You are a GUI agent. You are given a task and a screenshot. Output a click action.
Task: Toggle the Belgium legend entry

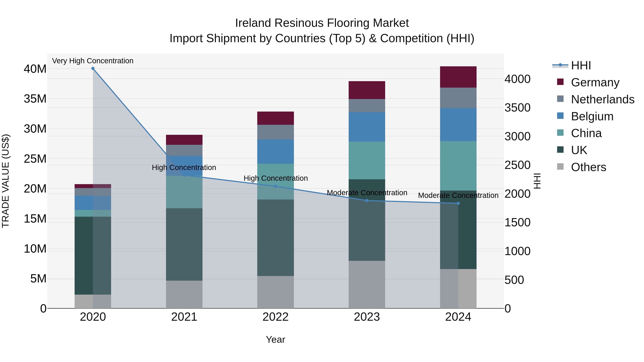coord(585,116)
